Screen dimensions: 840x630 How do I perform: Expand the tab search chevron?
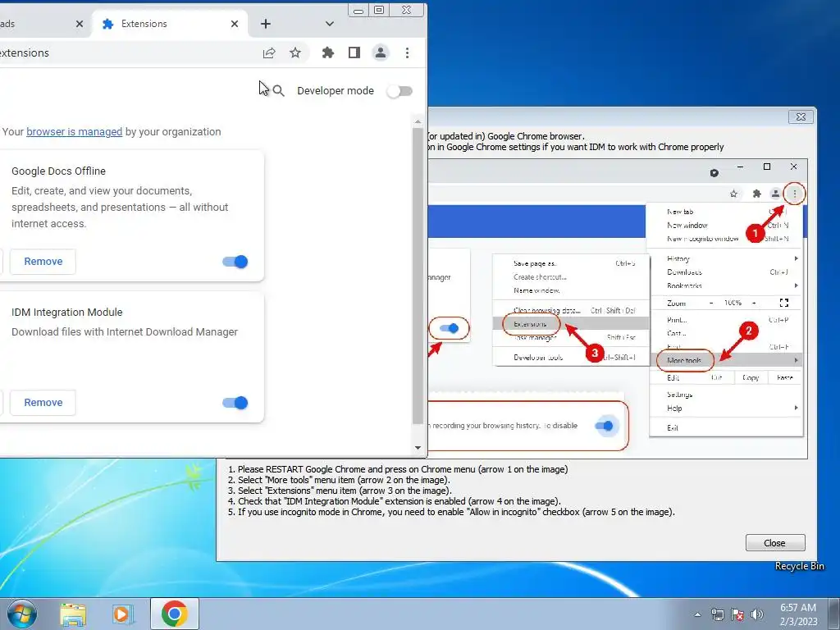point(330,24)
